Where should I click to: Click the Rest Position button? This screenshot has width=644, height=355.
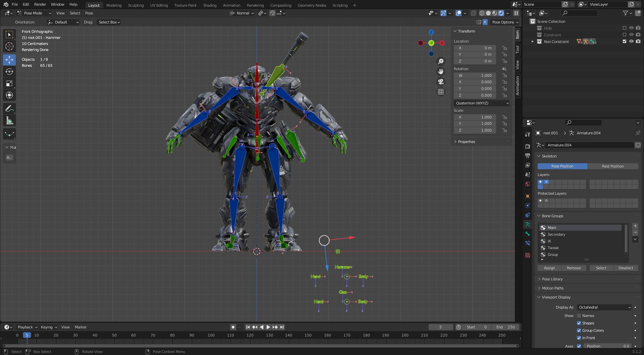click(x=613, y=166)
